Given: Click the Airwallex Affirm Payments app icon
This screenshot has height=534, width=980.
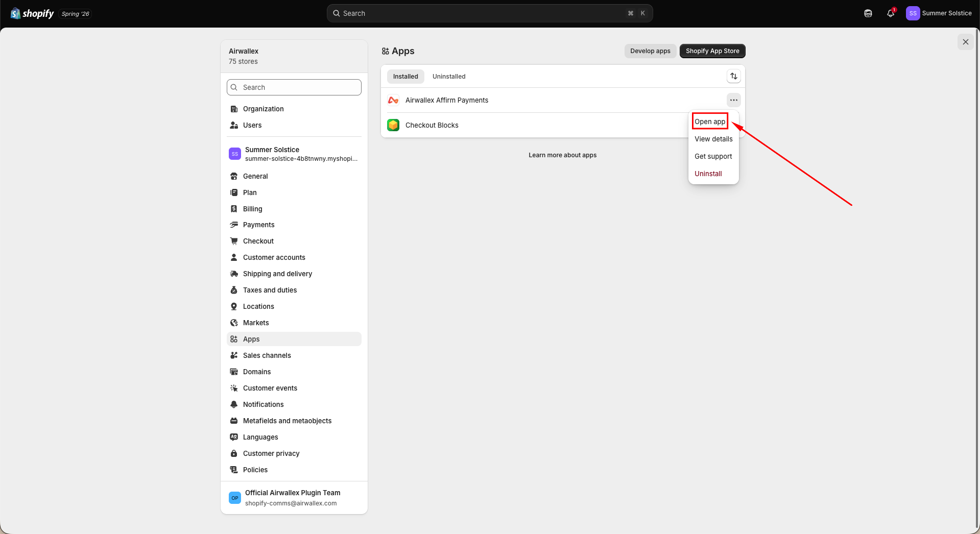Looking at the screenshot, I should click(x=393, y=100).
